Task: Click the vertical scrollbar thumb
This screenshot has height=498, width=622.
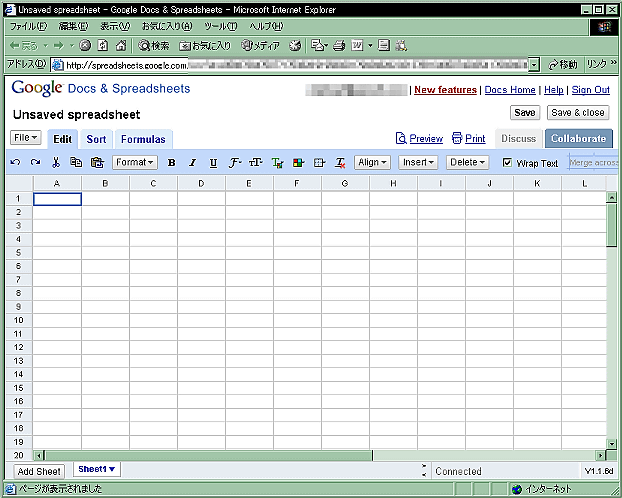Action: (611, 225)
